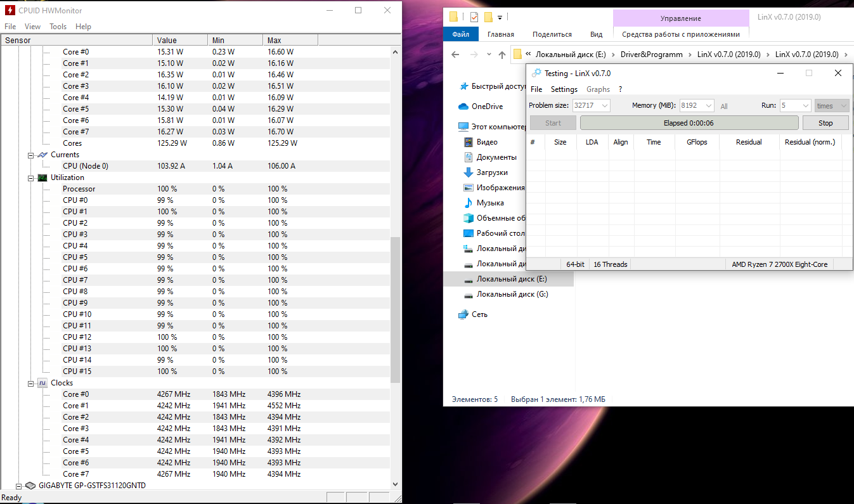Open the File menu in HWMonitor
This screenshot has width=854, height=504.
click(x=10, y=27)
